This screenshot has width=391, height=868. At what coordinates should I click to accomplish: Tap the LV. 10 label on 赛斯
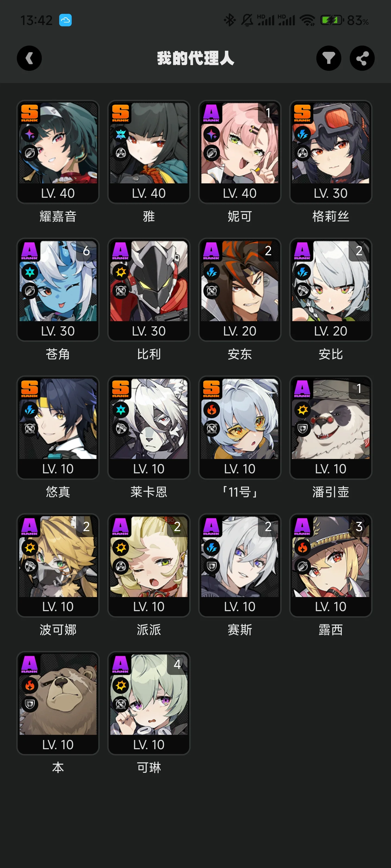240,607
